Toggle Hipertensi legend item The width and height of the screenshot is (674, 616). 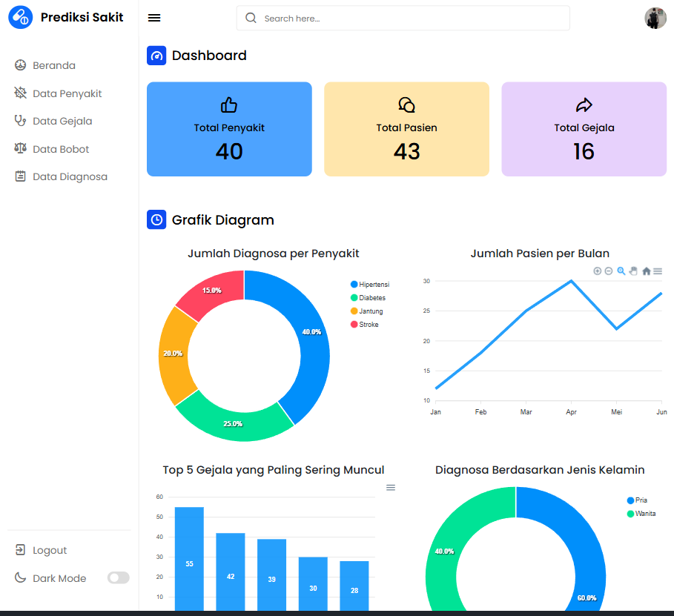[370, 285]
